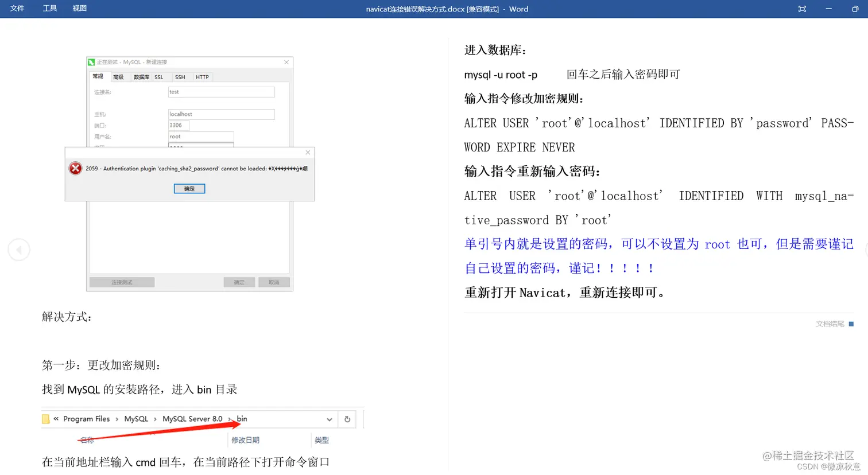The image size is (868, 475).
Task: Close the 2059 error dialog with X
Action: (308, 153)
